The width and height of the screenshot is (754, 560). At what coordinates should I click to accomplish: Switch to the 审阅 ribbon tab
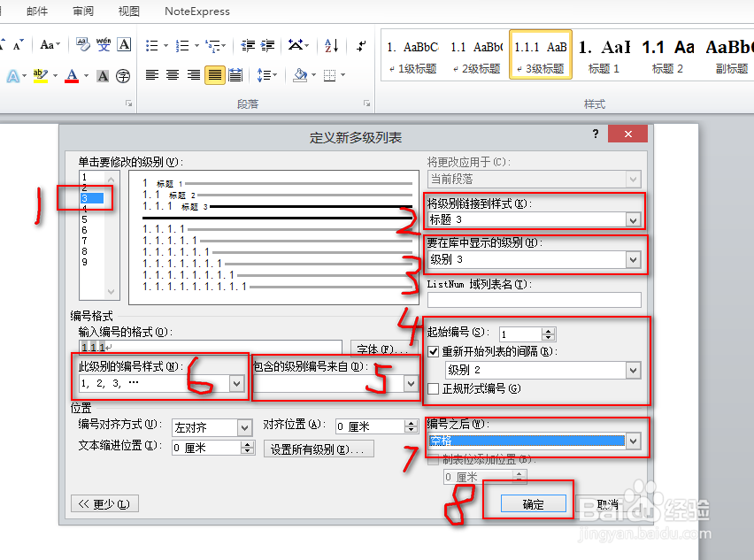point(82,12)
